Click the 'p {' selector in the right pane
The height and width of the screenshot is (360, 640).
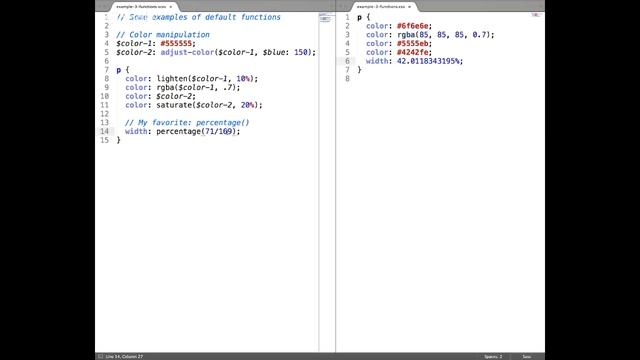click(363, 17)
